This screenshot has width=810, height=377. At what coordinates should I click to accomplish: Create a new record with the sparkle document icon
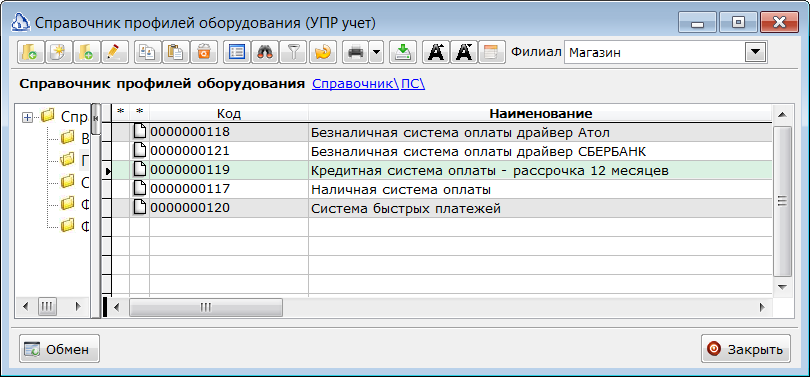[58, 52]
